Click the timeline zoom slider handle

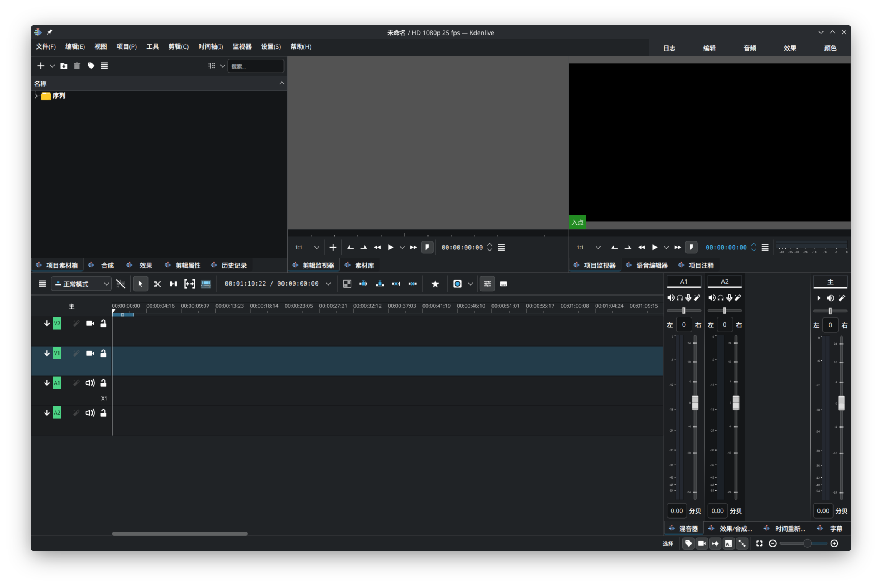click(807, 543)
